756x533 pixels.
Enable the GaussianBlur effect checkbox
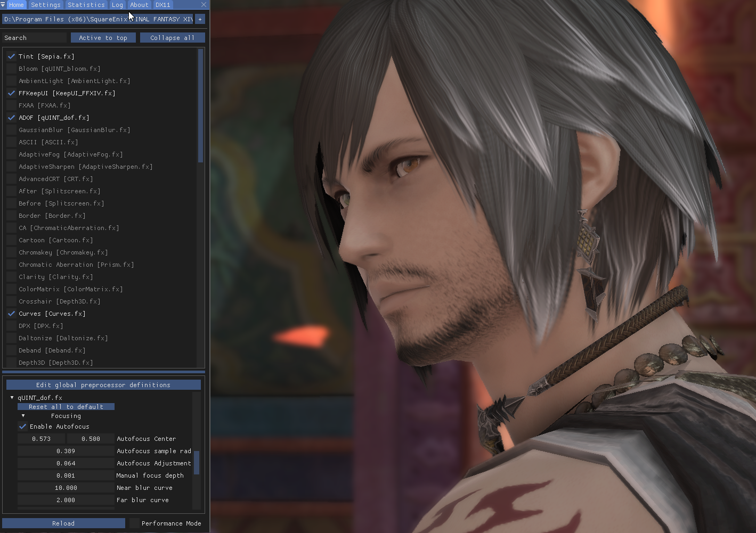(11, 129)
